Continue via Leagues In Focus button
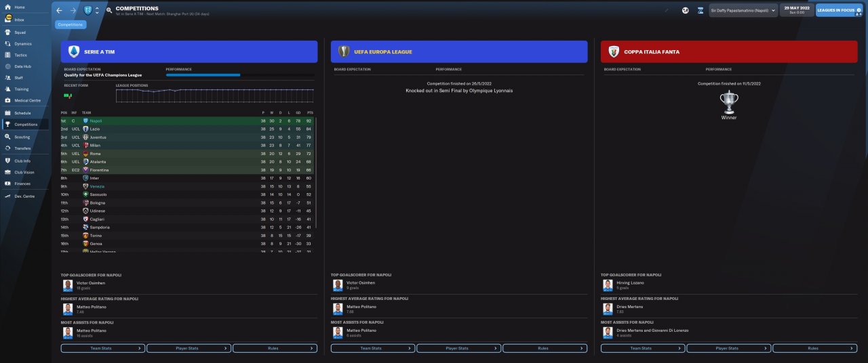The width and height of the screenshot is (868, 363). (x=839, y=9)
